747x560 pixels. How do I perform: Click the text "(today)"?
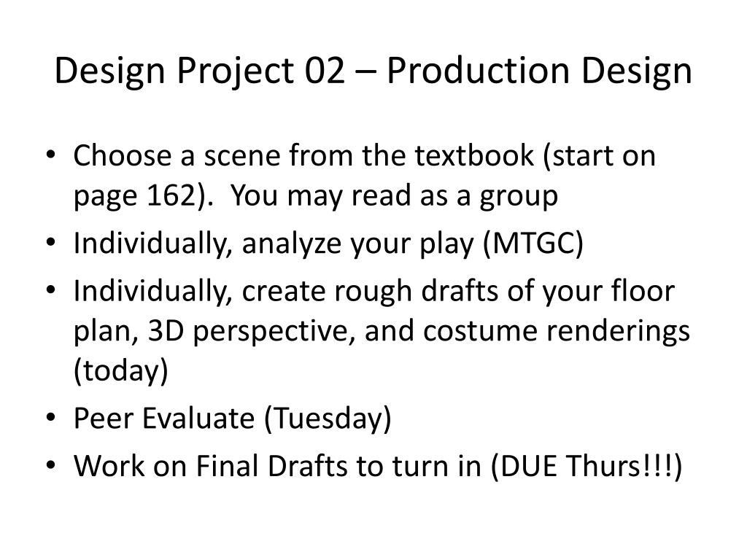pos(121,371)
